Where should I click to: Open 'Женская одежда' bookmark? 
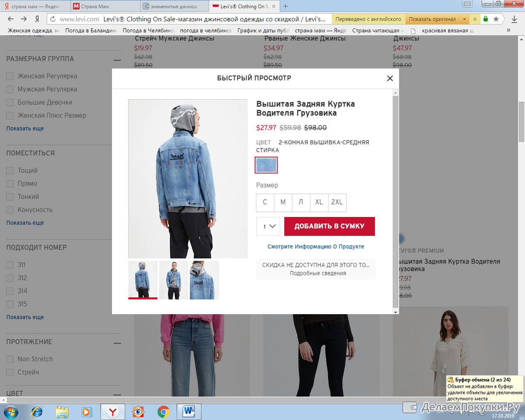(x=34, y=31)
